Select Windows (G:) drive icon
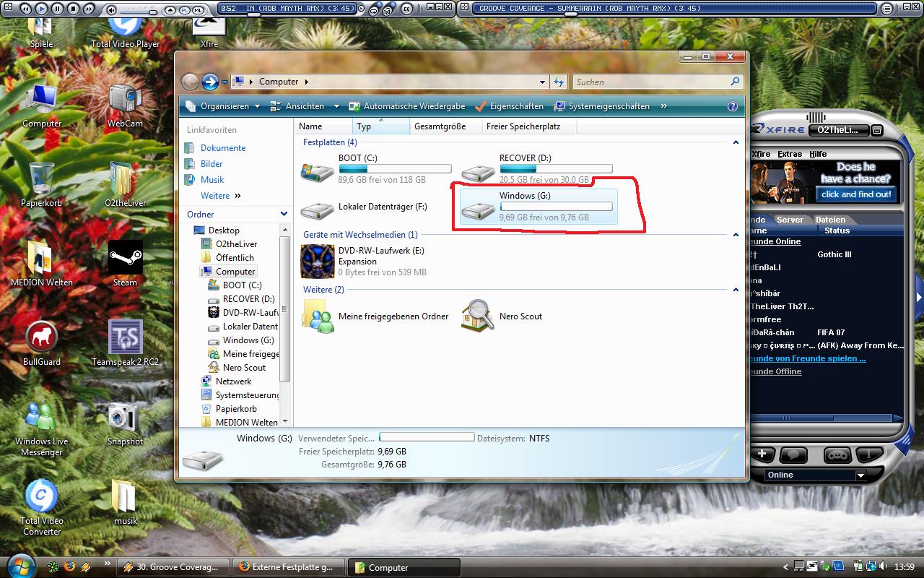 click(x=478, y=210)
